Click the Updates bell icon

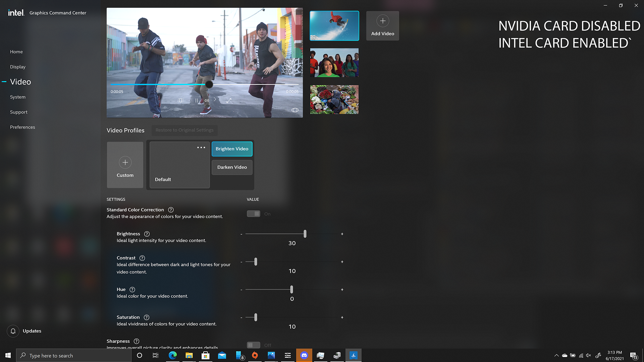pos(13,331)
